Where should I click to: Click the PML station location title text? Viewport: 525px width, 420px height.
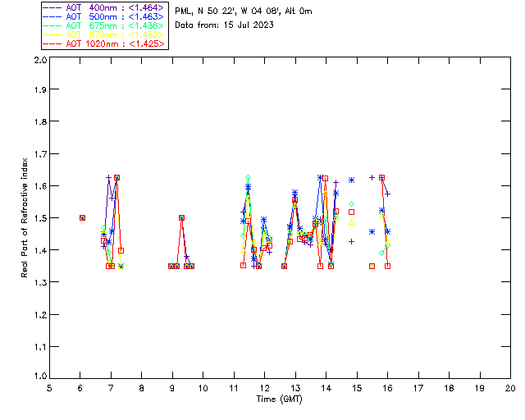tap(244, 11)
